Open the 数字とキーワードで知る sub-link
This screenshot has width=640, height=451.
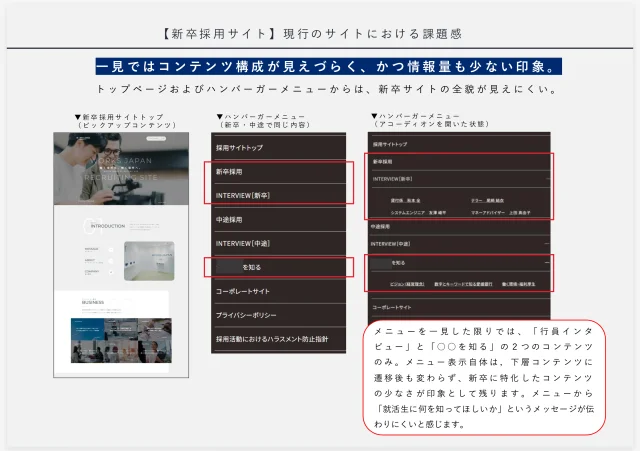(463, 284)
